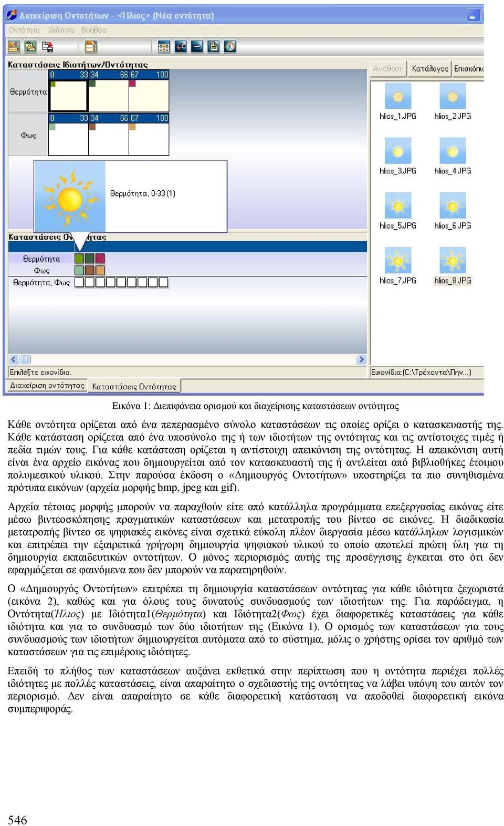Click the Θερμότητα row header in top grid
Viewport: 504px width, 826px height.
point(28,91)
